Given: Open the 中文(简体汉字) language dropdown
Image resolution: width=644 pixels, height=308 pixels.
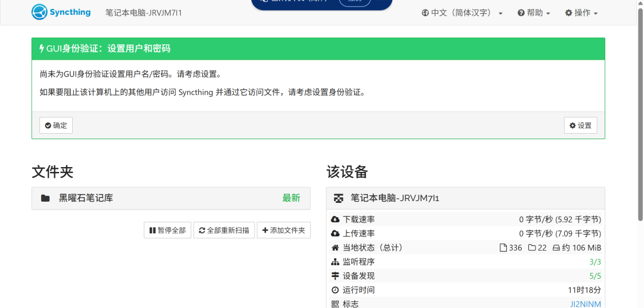Looking at the screenshot, I should coord(462,13).
